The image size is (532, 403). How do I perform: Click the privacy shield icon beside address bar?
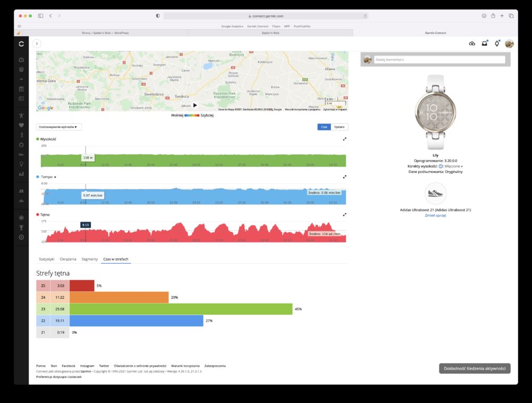click(x=158, y=15)
